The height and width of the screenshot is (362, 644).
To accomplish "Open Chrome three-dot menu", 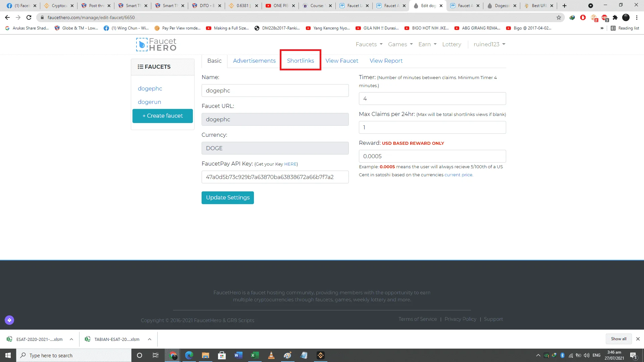I will [x=637, y=17].
